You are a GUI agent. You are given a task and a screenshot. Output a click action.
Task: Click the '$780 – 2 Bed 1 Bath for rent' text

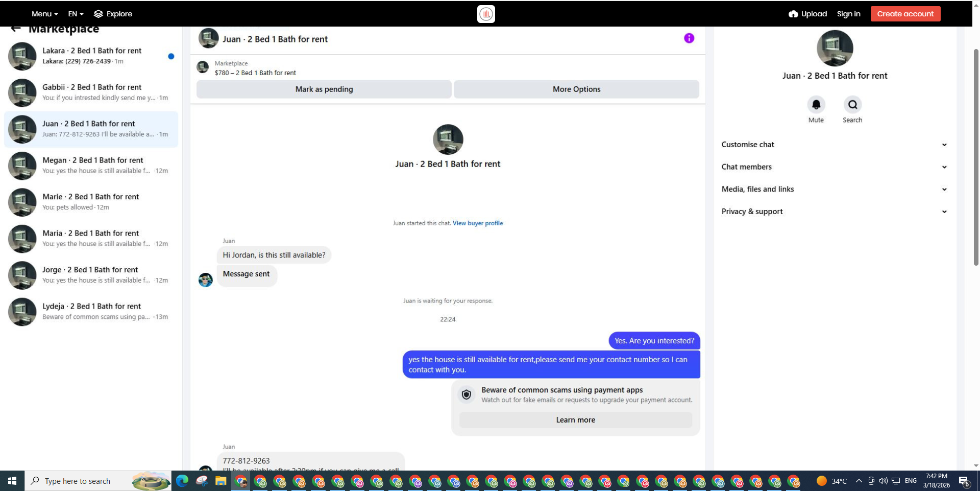tap(255, 73)
